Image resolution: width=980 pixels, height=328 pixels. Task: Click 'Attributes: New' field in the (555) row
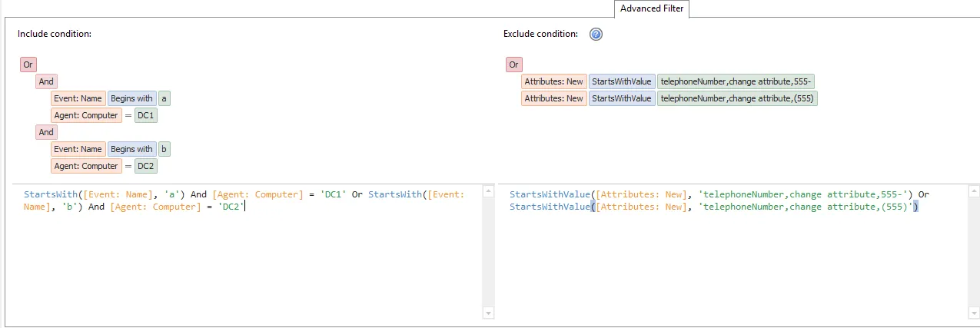click(x=554, y=98)
